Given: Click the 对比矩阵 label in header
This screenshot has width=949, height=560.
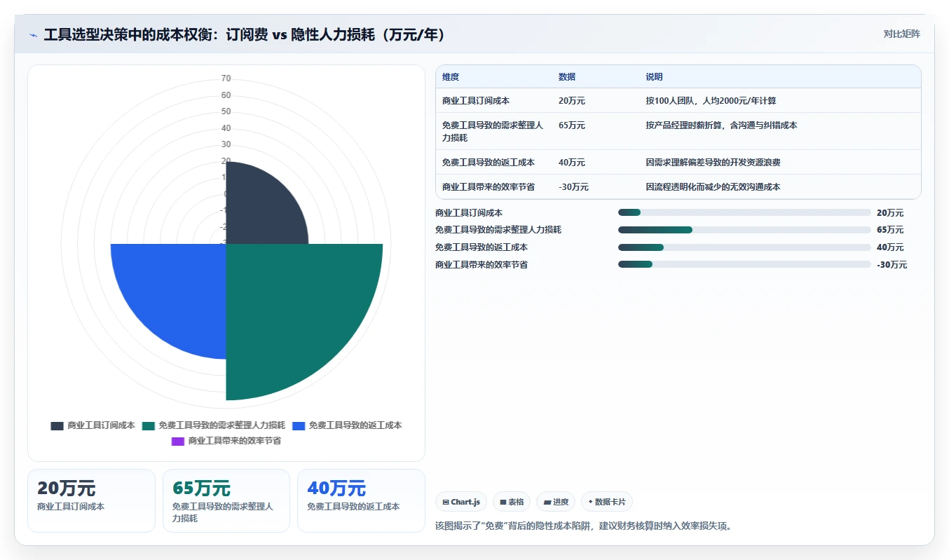Looking at the screenshot, I should 901,34.
